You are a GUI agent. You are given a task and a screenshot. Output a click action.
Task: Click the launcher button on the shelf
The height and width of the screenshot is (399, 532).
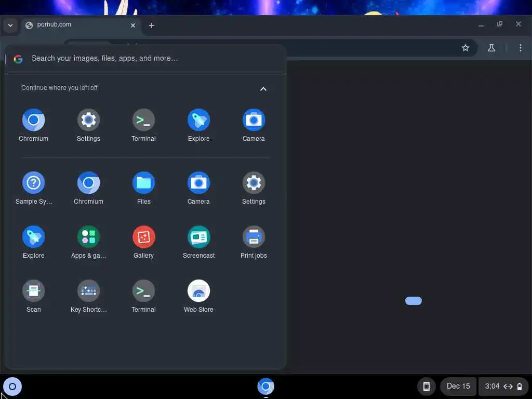12,387
